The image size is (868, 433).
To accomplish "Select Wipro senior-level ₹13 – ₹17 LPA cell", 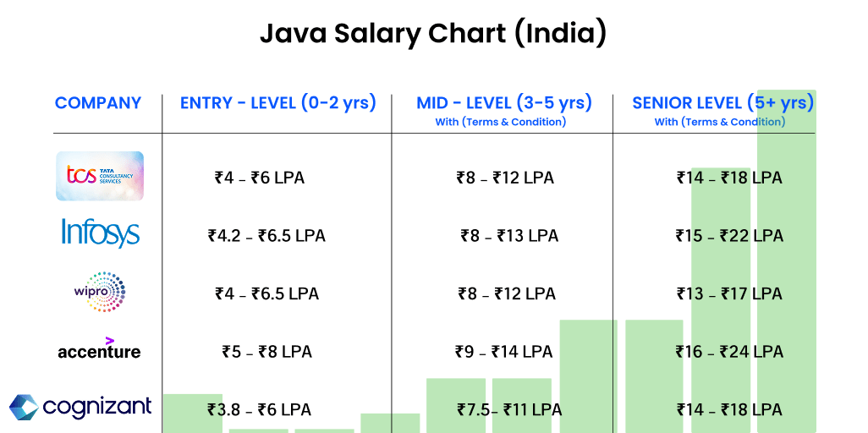I will [729, 294].
